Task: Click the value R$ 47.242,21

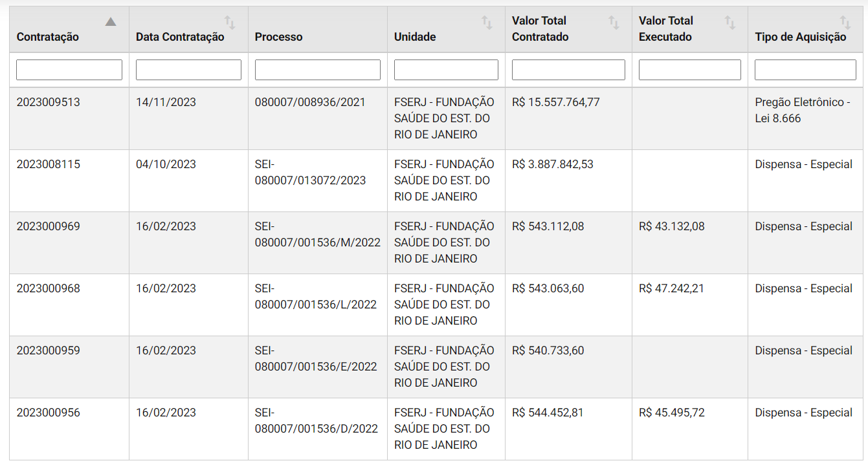Action: tap(671, 288)
